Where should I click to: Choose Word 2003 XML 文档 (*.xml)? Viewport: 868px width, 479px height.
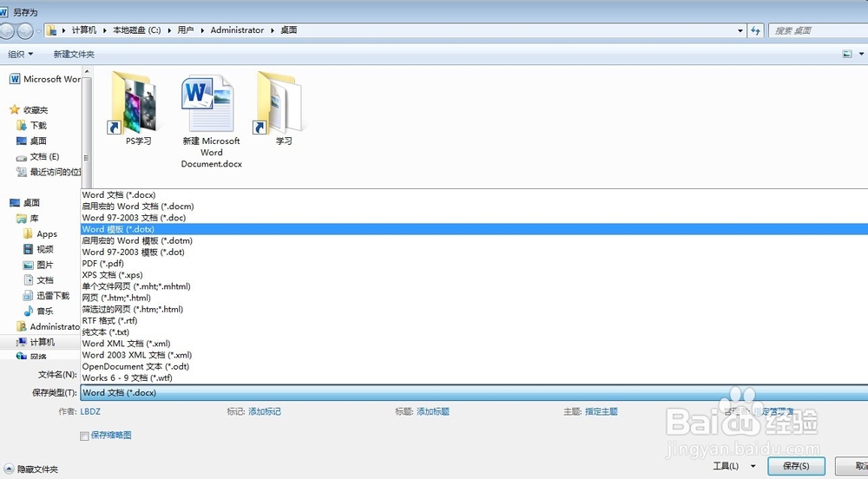pos(475,355)
